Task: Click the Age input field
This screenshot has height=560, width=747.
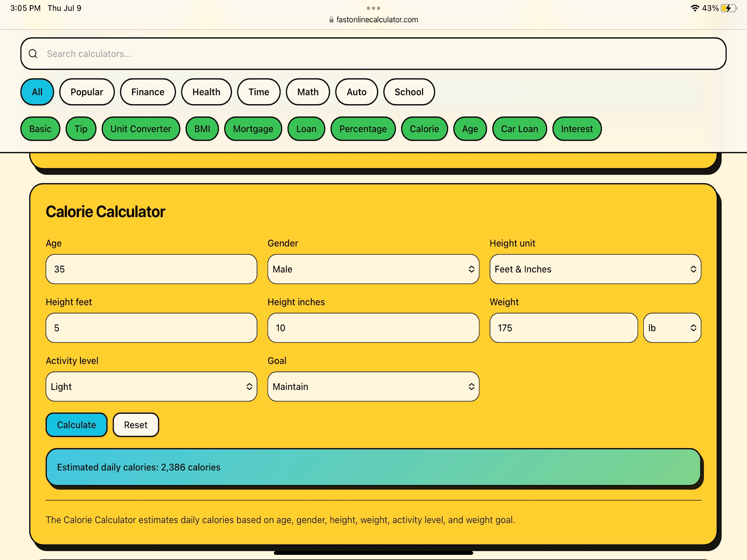Action: tap(151, 269)
